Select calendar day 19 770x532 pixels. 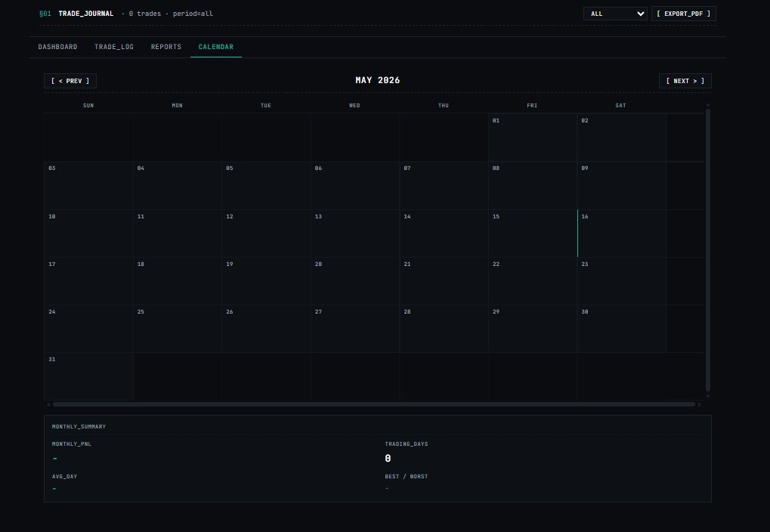click(x=266, y=281)
